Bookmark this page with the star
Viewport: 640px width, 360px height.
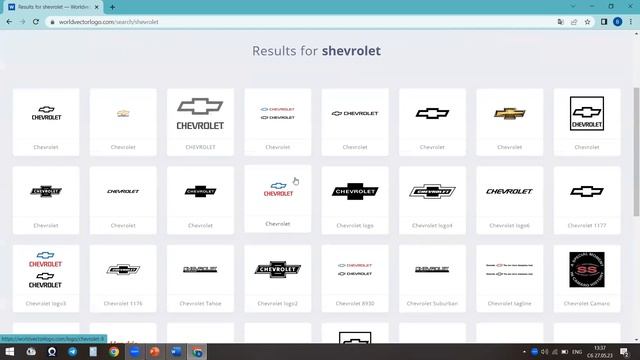(587, 22)
